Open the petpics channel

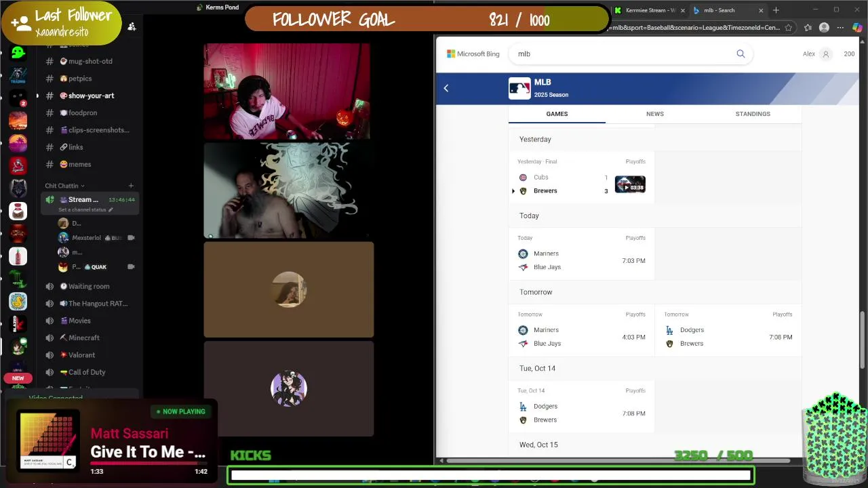point(91,79)
